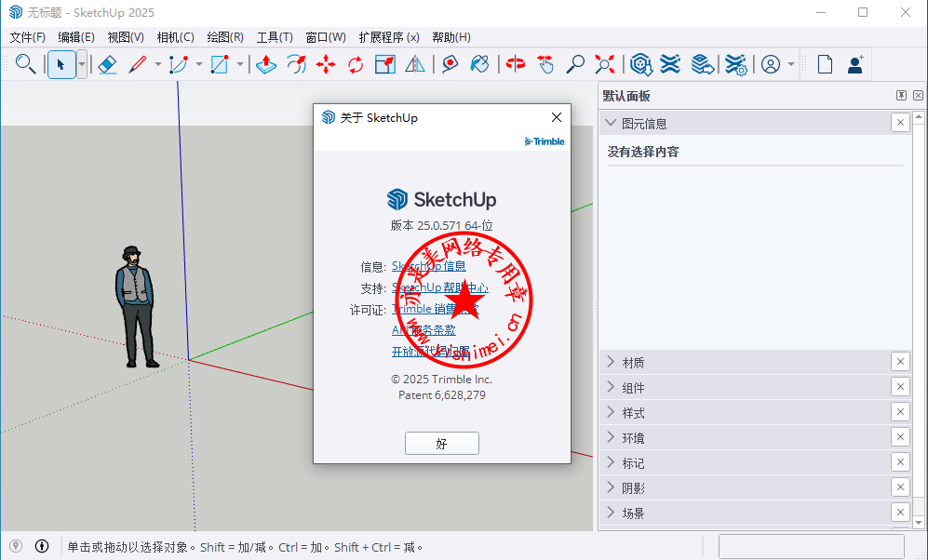Click the user account profile icon

pyautogui.click(x=771, y=64)
